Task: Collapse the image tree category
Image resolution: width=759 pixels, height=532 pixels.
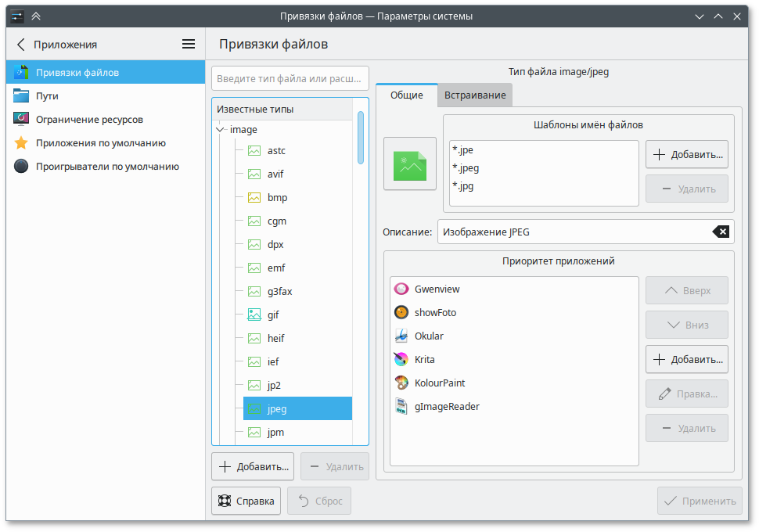Action: [221, 130]
